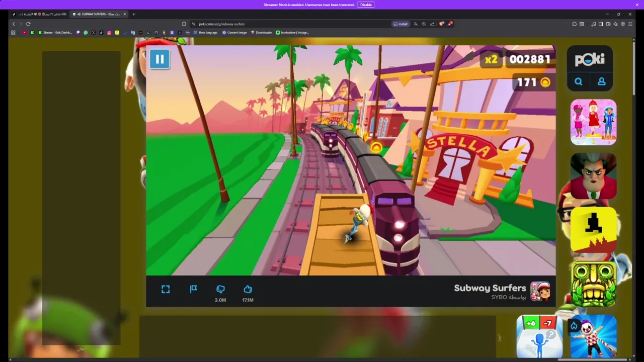The width and height of the screenshot is (644, 362).
Task: Open the Poki user account icon
Action: [601, 81]
